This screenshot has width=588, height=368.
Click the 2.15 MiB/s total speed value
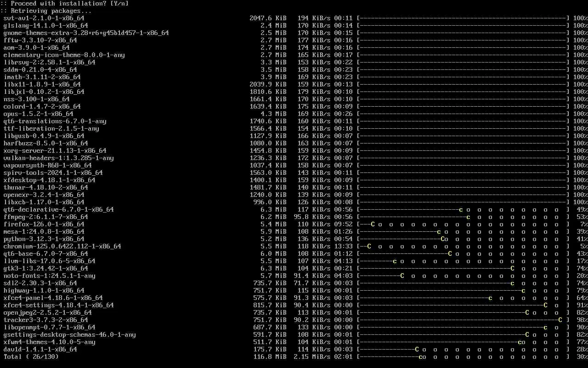[312, 357]
